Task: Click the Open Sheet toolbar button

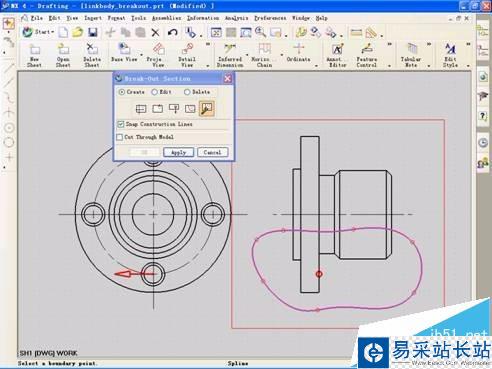Action: (x=63, y=55)
